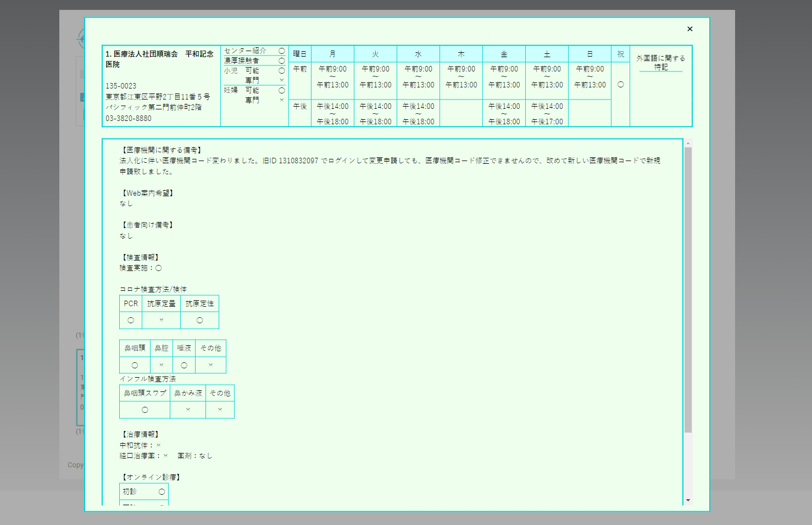Click the chevron mark in 妊婦 専門 row

pos(282,100)
